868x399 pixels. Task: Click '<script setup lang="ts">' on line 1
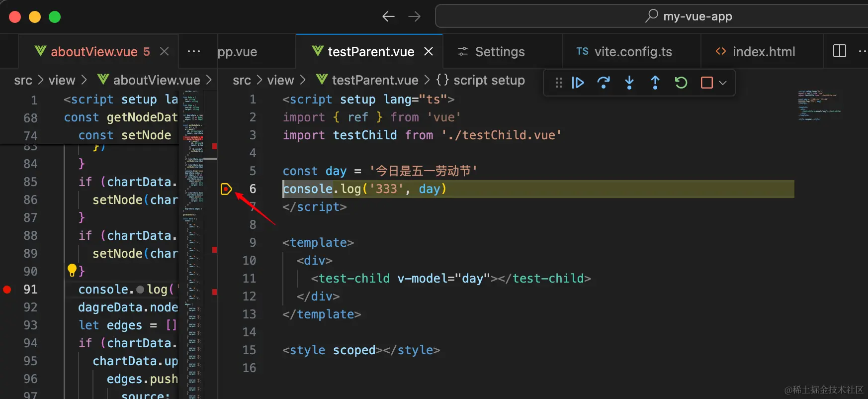coord(368,100)
